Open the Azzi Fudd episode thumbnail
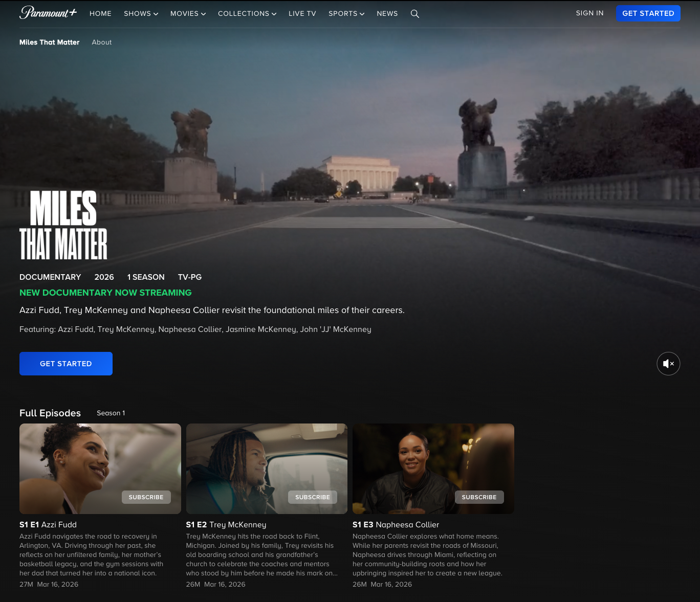 pyautogui.click(x=100, y=469)
